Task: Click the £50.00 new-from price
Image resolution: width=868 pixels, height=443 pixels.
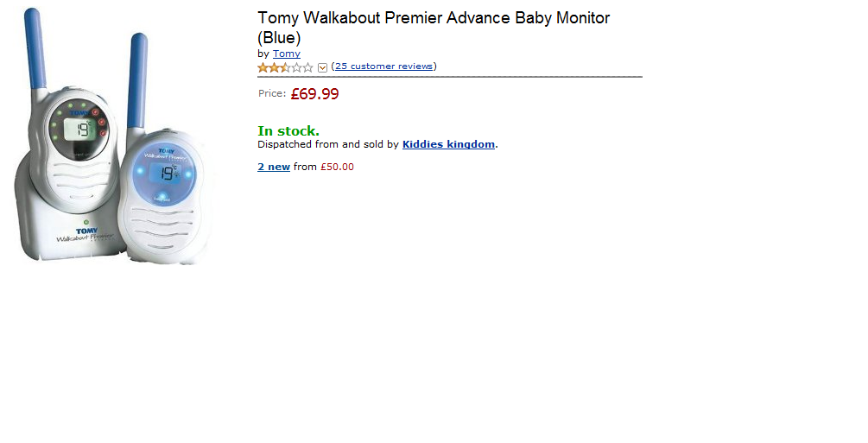Action: pyautogui.click(x=337, y=167)
